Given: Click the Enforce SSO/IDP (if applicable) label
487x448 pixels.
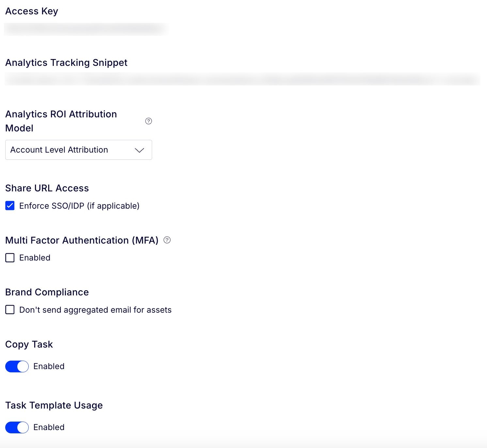Looking at the screenshot, I should (79, 206).
